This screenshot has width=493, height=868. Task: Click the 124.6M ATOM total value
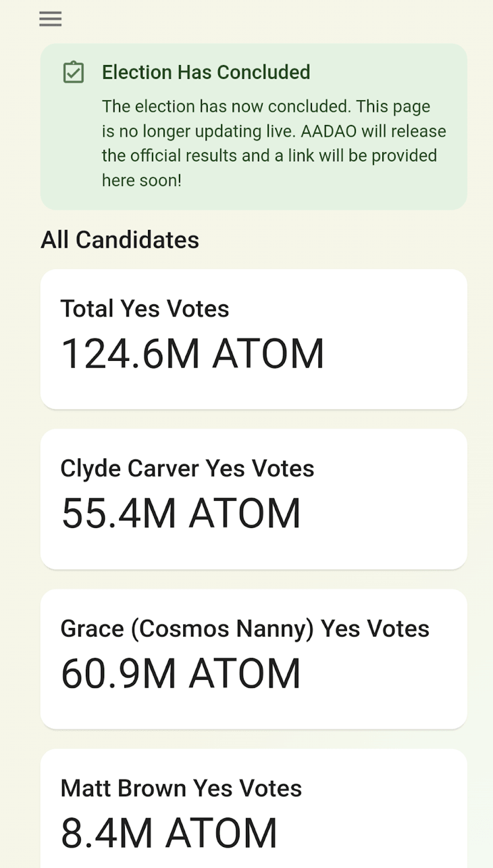coord(192,354)
